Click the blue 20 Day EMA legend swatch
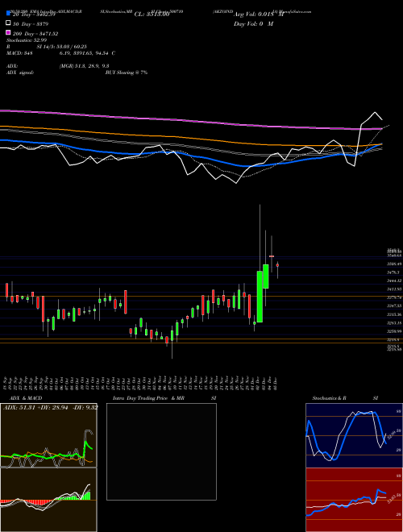Viewport: 403px width, 532px height. point(8,13)
